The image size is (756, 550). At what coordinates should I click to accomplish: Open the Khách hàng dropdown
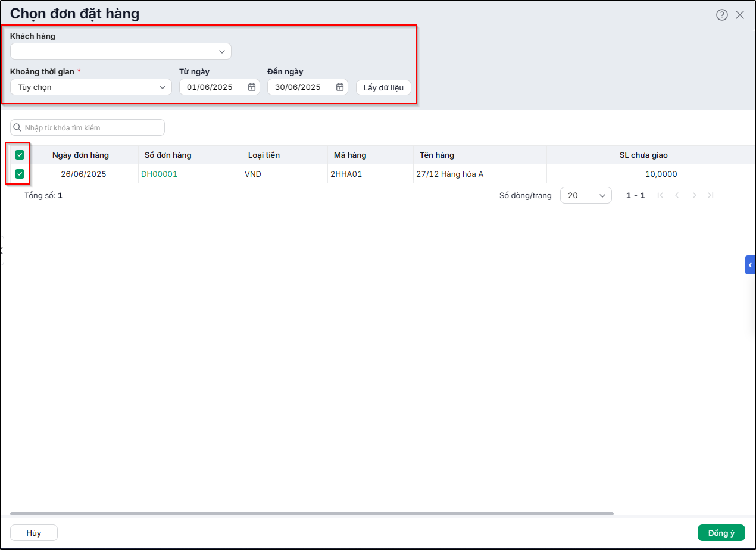click(x=121, y=51)
